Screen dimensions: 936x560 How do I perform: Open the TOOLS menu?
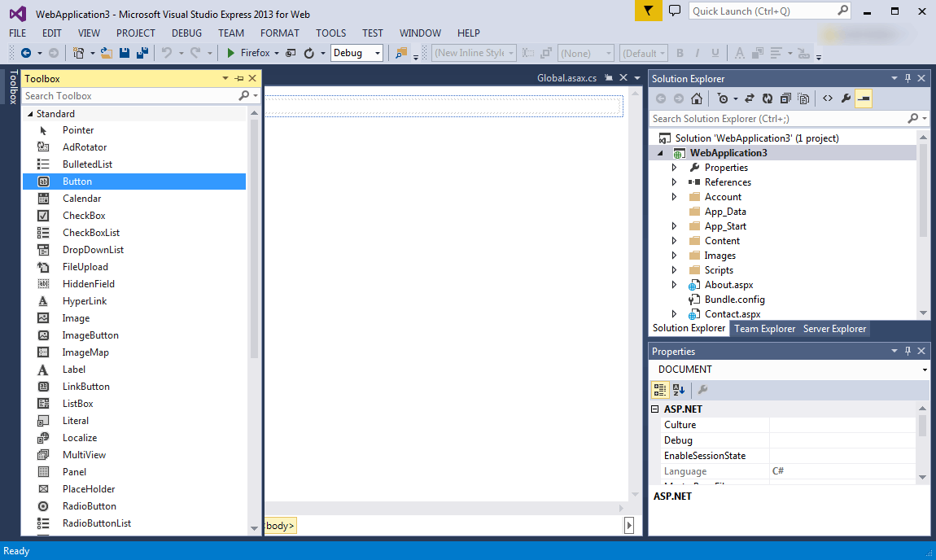tap(330, 33)
